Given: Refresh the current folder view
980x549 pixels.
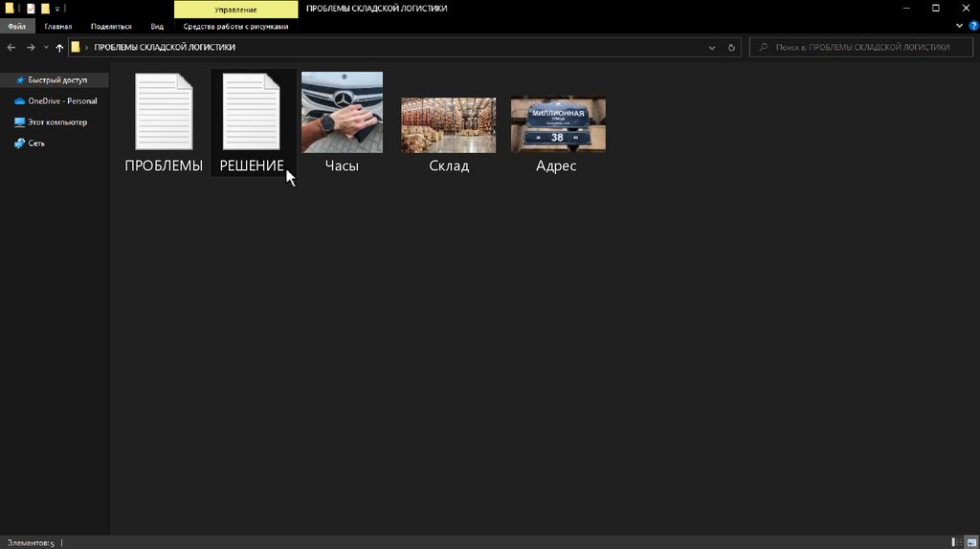Looking at the screenshot, I should pos(732,47).
